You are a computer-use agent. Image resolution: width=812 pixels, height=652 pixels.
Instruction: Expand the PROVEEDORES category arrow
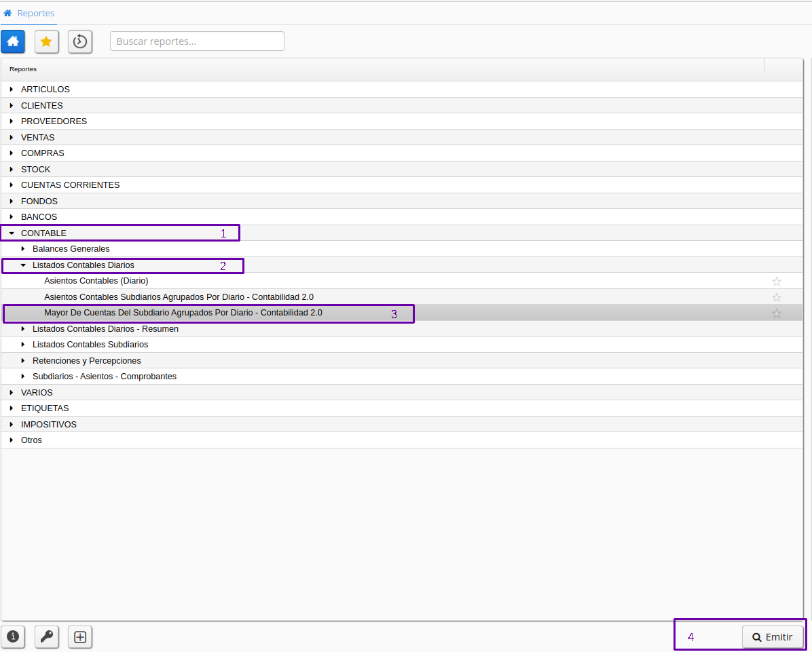(12, 121)
